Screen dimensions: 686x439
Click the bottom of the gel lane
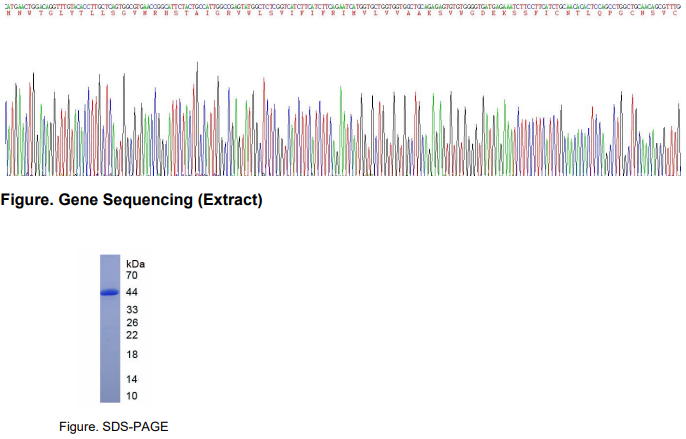[x=109, y=397]
